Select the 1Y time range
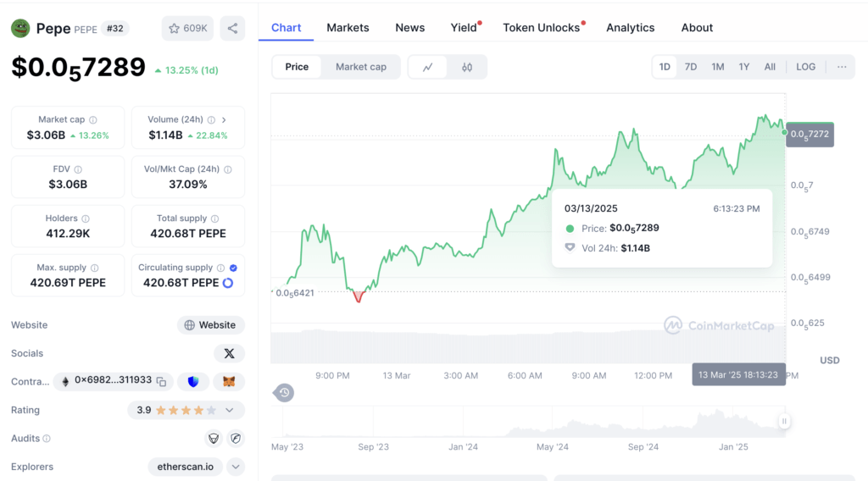This screenshot has height=481, width=868. (744, 67)
